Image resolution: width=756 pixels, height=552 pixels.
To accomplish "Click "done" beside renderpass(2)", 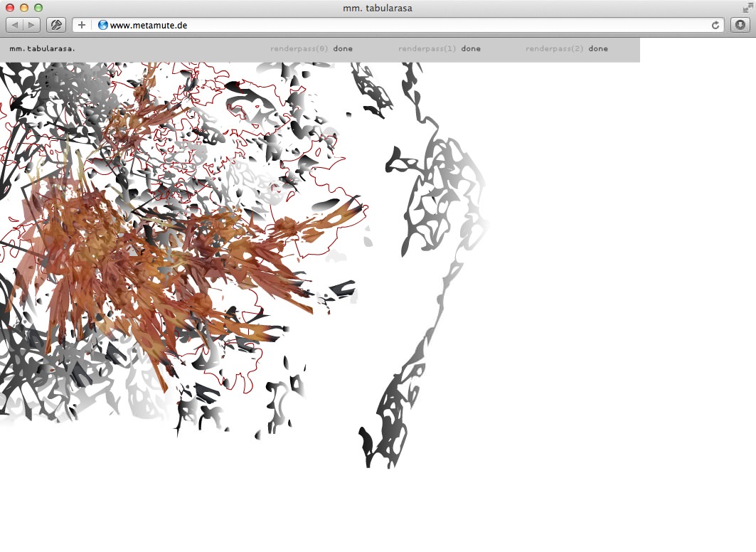I will coord(598,49).
